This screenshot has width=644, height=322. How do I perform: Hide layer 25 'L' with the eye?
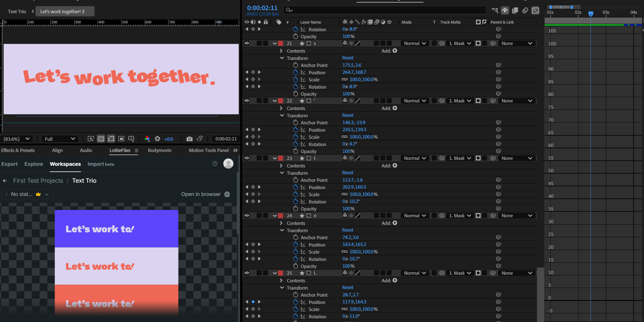pos(247,273)
